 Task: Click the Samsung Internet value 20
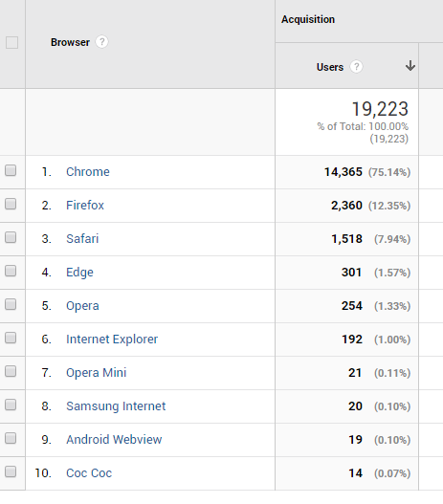point(355,405)
